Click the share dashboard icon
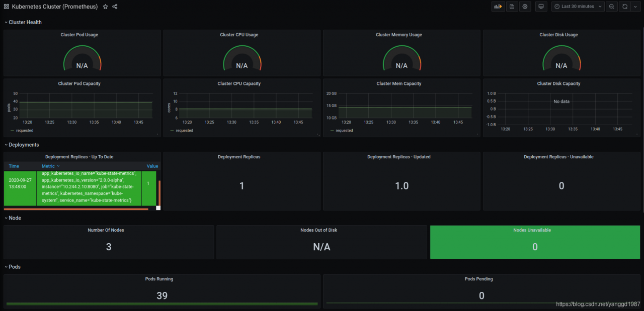 click(115, 7)
